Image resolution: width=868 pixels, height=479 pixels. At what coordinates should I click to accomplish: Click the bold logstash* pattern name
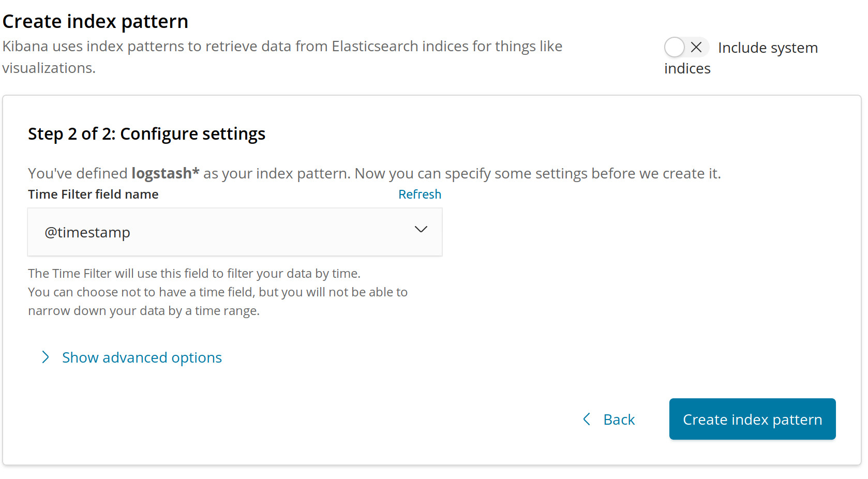(x=166, y=173)
